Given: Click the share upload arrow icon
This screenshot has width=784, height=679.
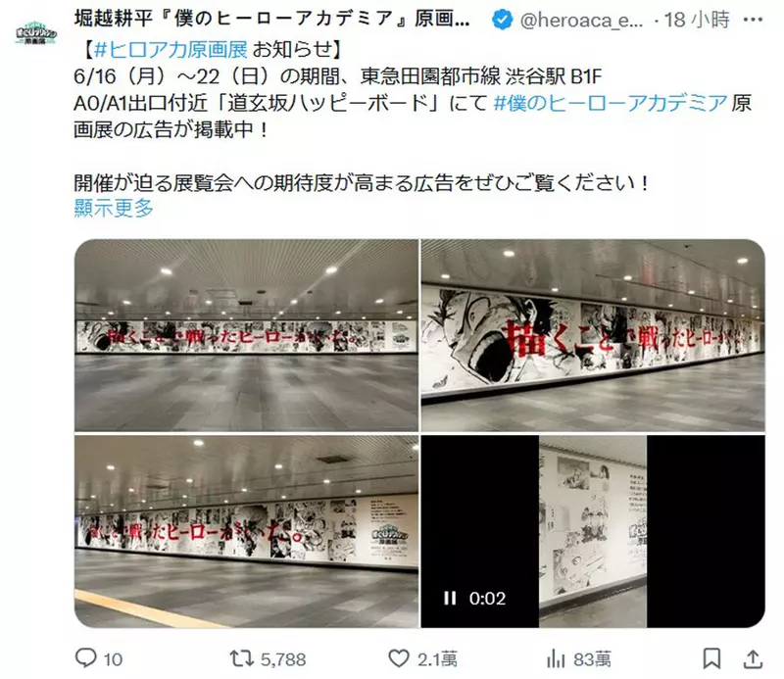Looking at the screenshot, I should click(x=753, y=658).
